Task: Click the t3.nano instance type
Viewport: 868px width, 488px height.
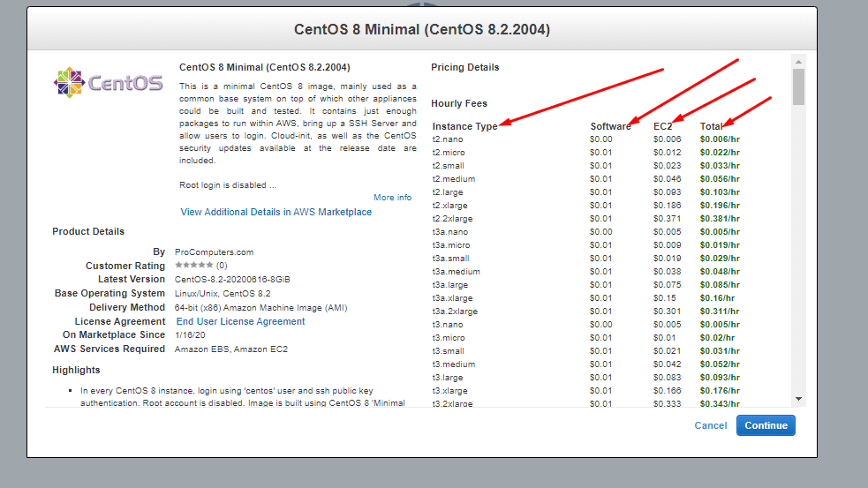Action: (448, 325)
